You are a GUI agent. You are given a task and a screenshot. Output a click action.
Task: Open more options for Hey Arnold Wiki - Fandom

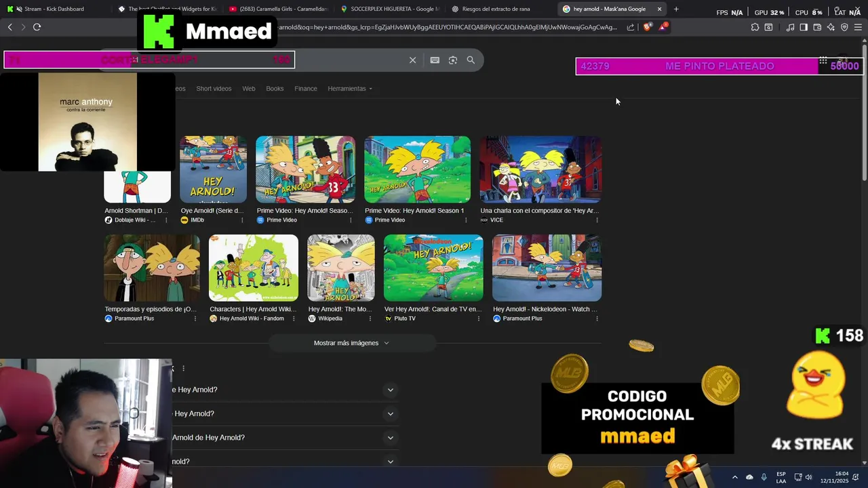(294, 319)
